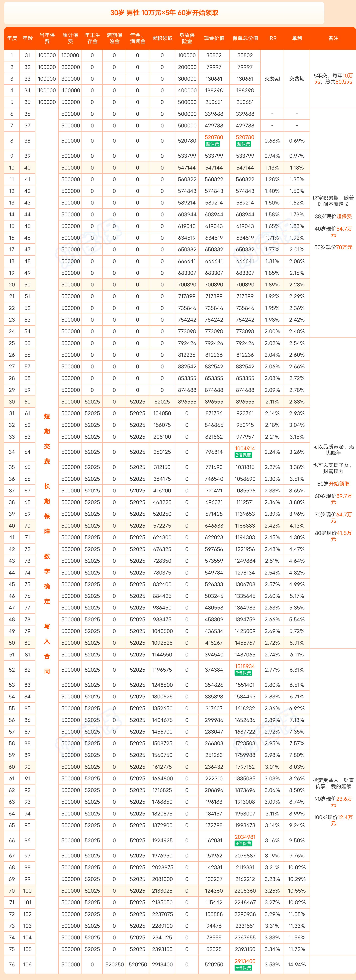Click 超保费 badge under 保单总价值 column
Screen dimensions: 356x980
244,144
